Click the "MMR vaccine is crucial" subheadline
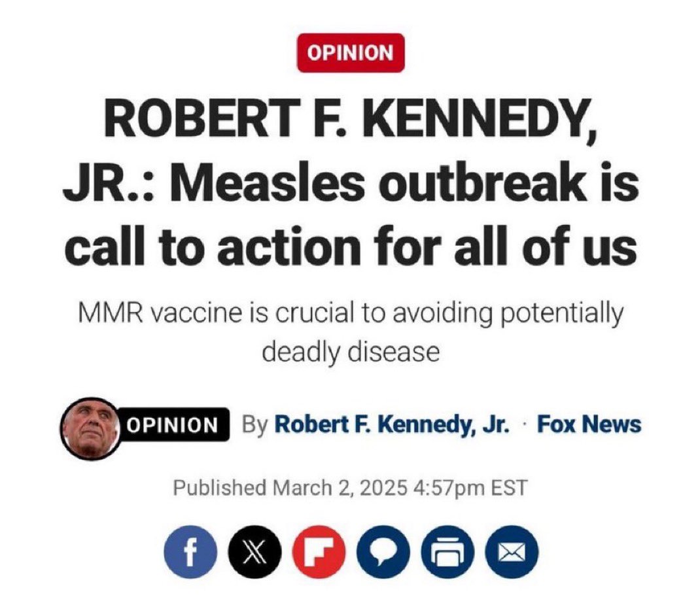 [349, 314]
